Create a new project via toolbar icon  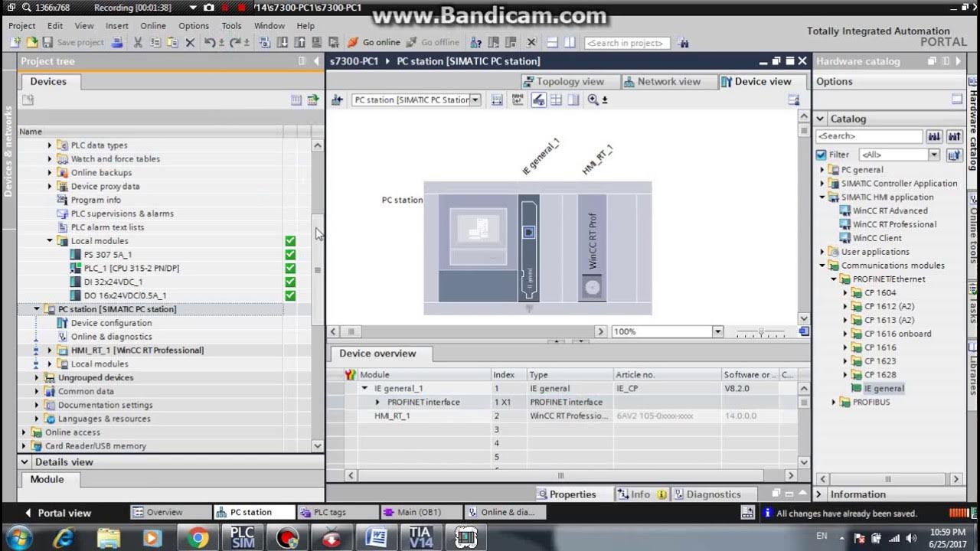pos(15,42)
